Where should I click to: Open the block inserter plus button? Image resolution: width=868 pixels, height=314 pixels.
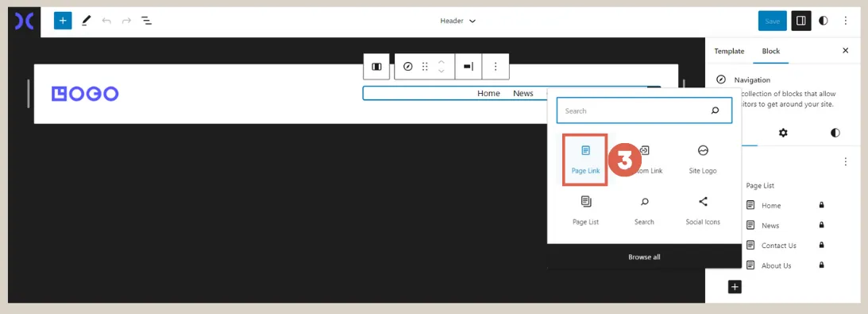pos(63,21)
